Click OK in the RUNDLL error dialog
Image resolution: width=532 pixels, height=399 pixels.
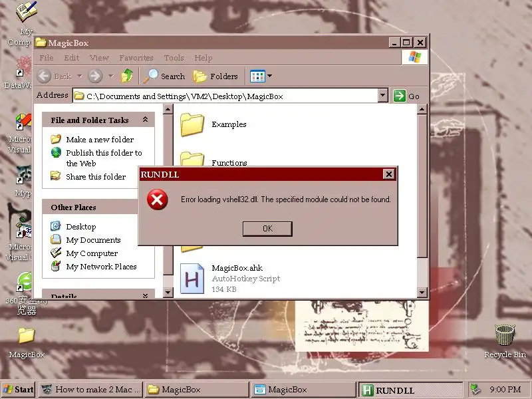267,229
